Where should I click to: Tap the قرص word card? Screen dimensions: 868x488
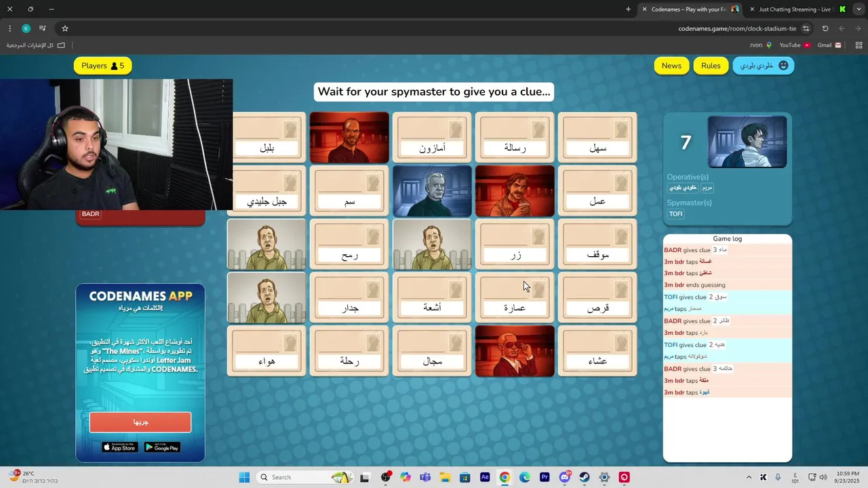[597, 298]
